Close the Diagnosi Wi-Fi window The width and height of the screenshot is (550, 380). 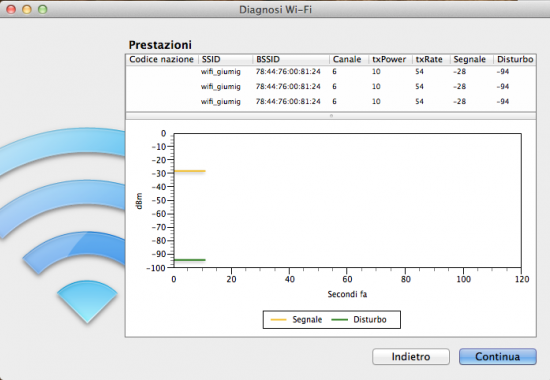11,9
